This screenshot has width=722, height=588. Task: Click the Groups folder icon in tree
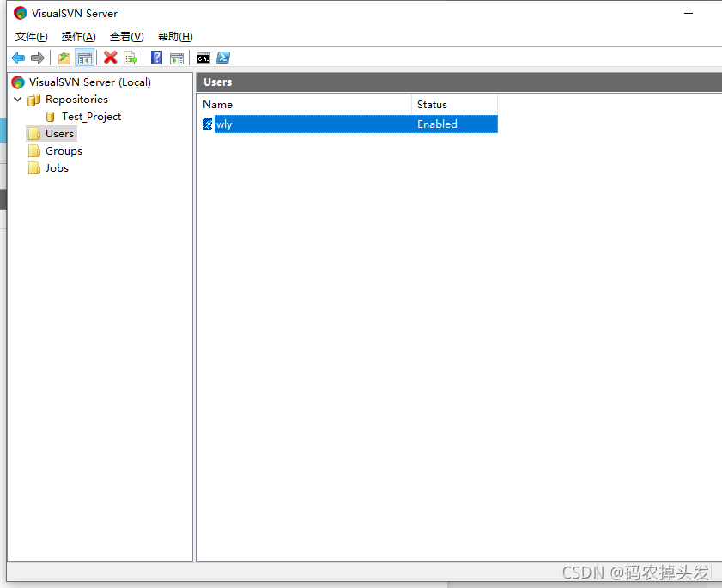tap(34, 151)
